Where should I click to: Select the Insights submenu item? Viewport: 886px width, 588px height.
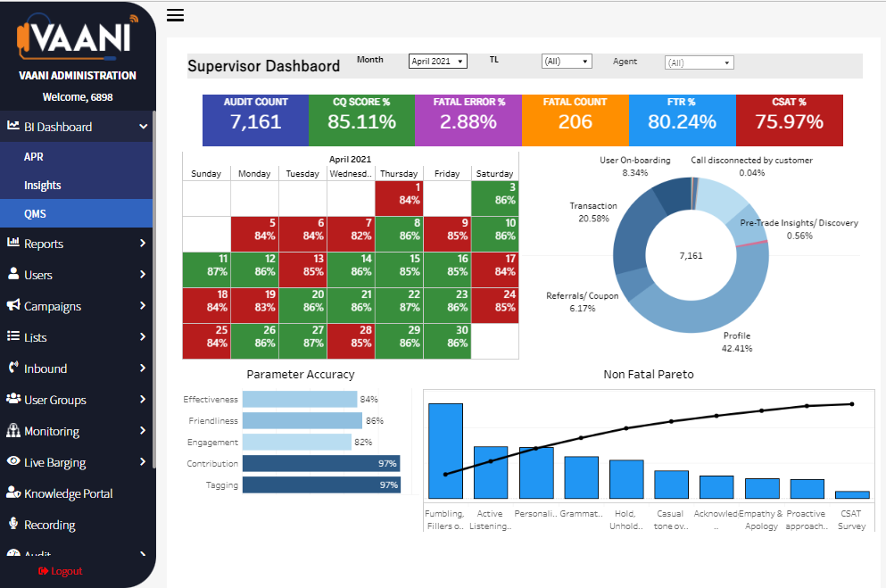(76, 185)
